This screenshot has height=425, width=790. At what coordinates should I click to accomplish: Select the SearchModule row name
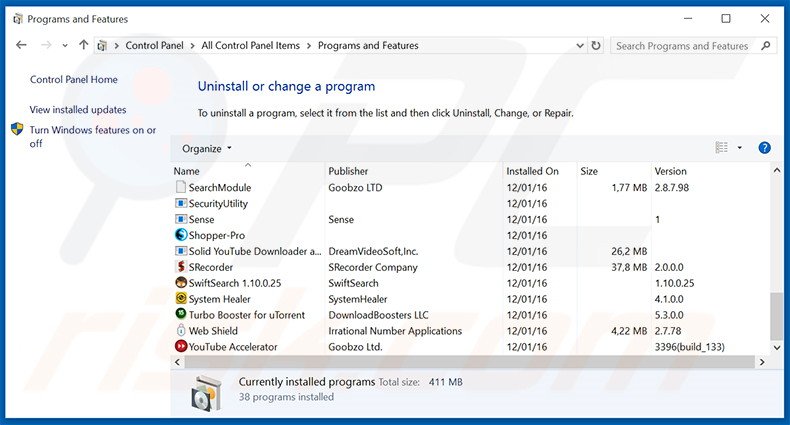pos(220,187)
